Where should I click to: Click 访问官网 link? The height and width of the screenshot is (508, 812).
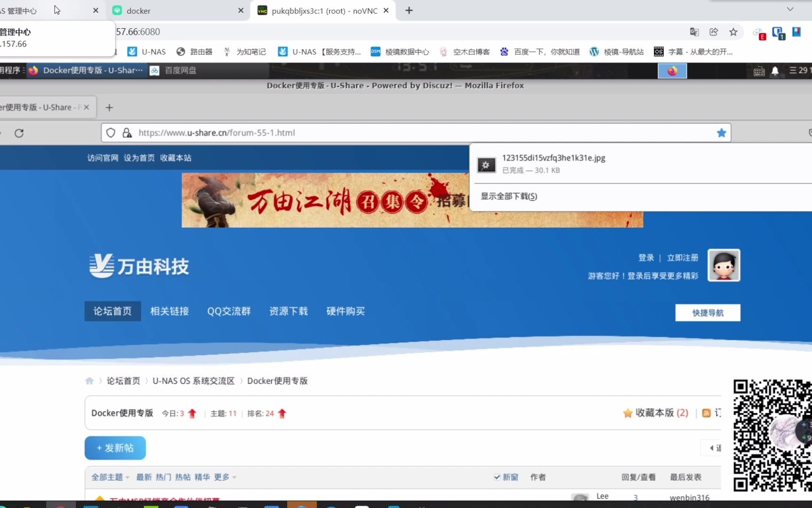click(x=103, y=158)
